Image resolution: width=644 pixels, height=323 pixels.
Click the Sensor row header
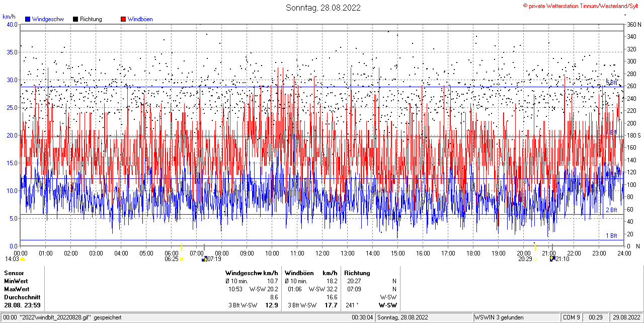[x=14, y=273]
